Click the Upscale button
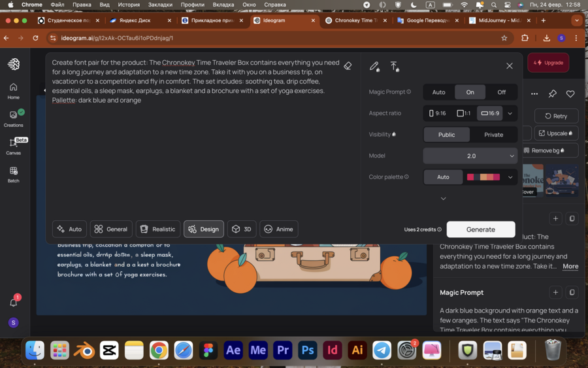This screenshot has height=368, width=588. (x=556, y=133)
